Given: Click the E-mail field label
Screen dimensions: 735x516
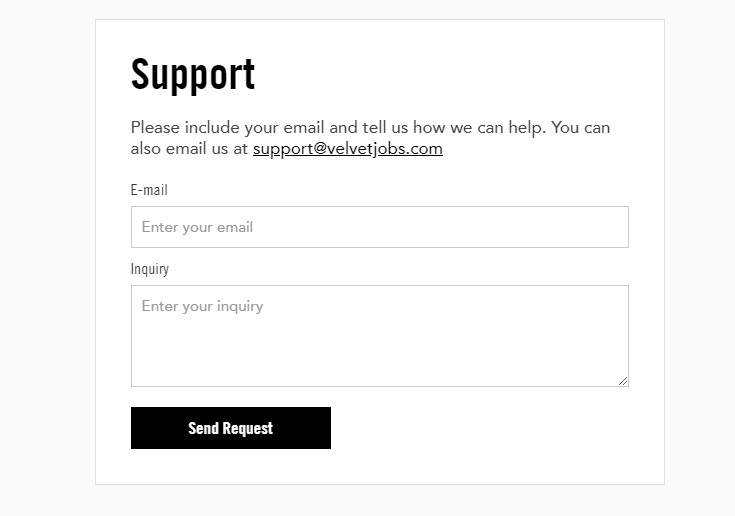Looking at the screenshot, I should (149, 190).
